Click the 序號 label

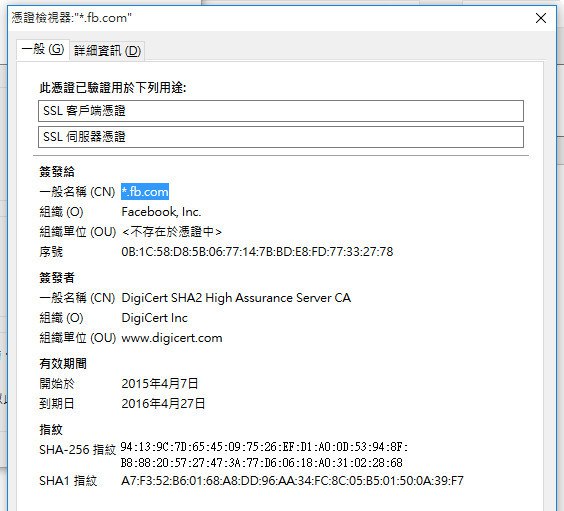pos(51,252)
